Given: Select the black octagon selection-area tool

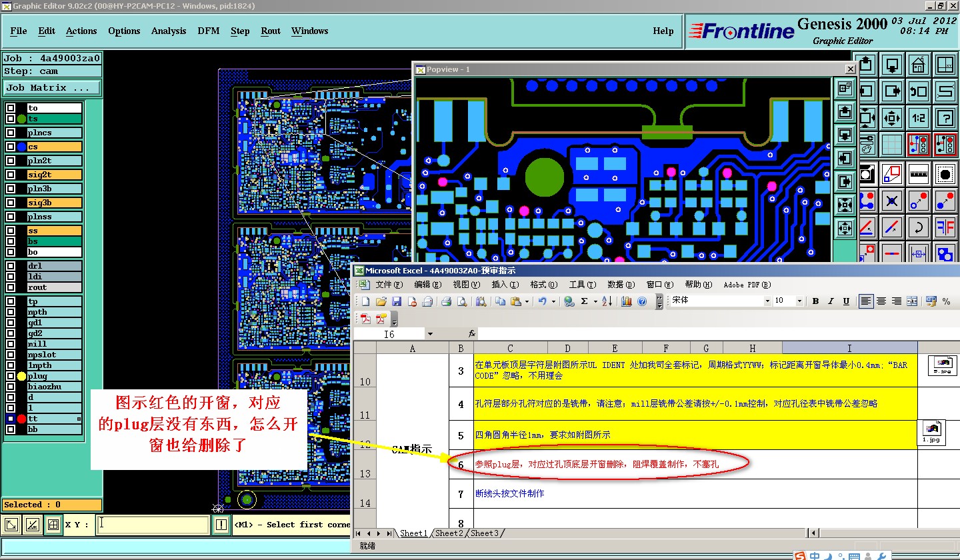Looking at the screenshot, I should click(x=945, y=174).
